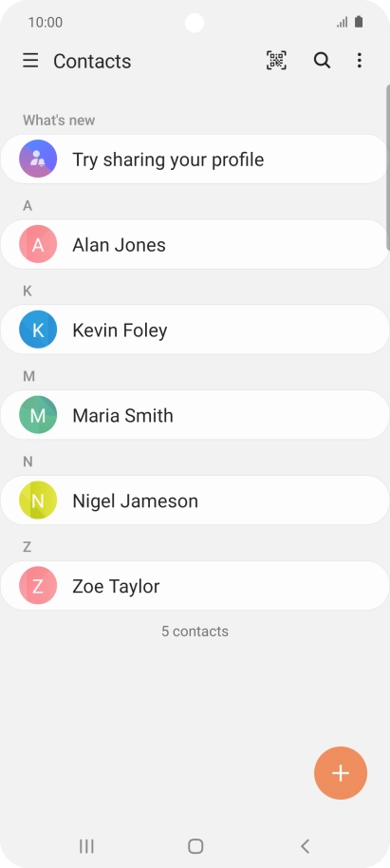Viewport: 390px width, 868px height.
Task: Tap the back navigation arrow
Action: [x=305, y=846]
